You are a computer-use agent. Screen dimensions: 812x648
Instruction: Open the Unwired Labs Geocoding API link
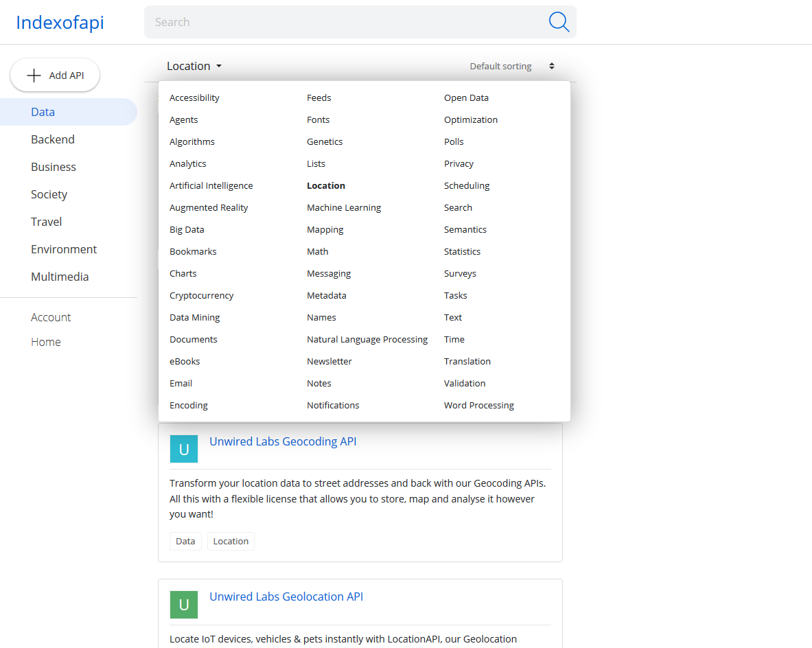283,441
